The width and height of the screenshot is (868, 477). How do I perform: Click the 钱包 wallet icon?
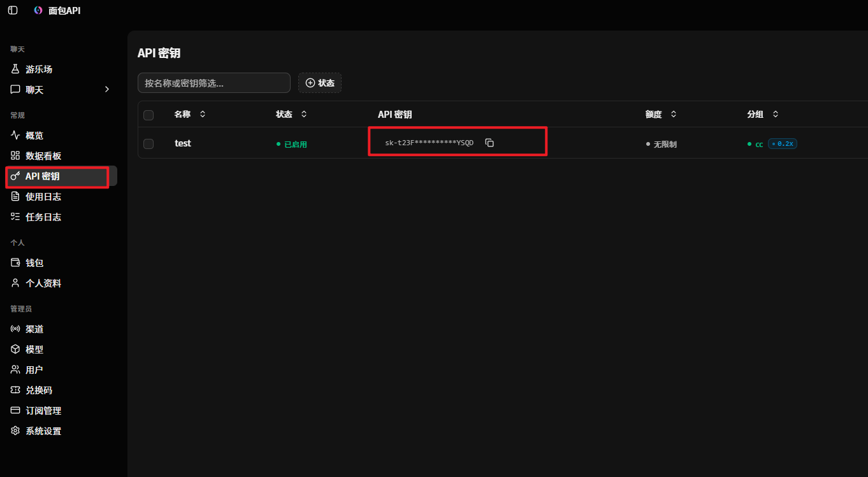tap(16, 263)
